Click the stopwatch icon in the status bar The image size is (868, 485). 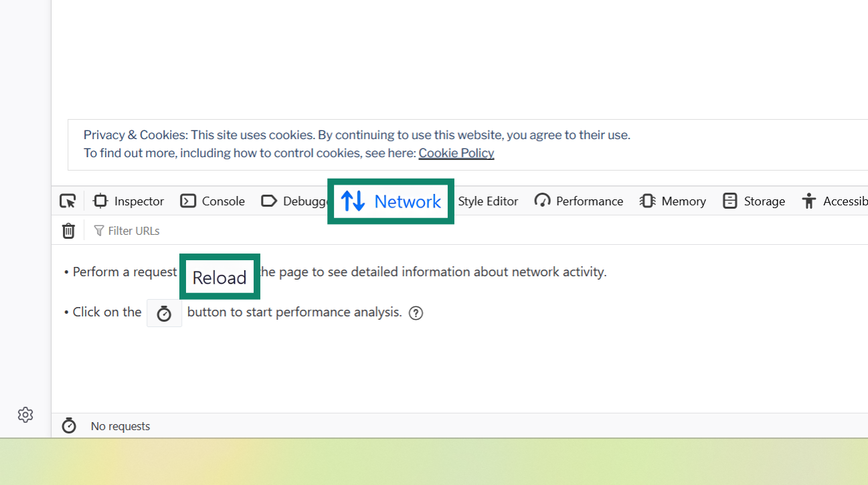point(69,425)
